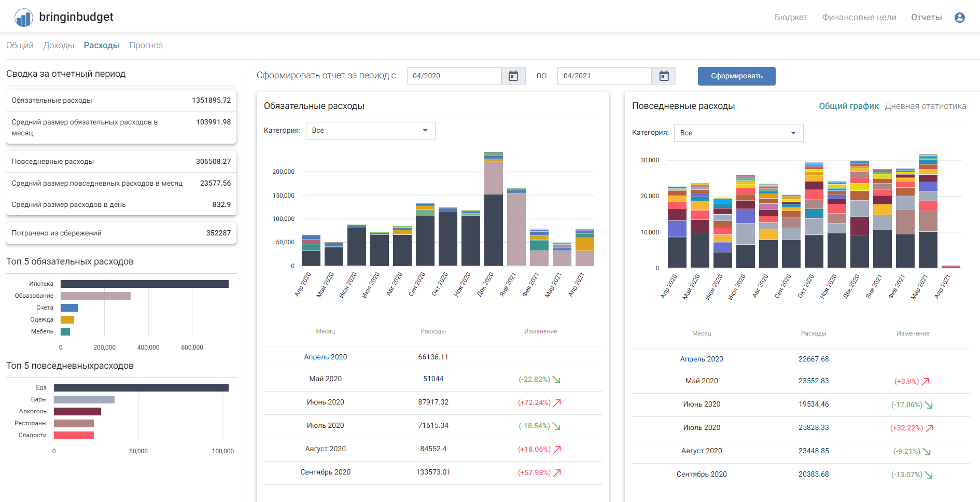This screenshot has width=980, height=502.
Task: Click the red up arrow next to +72.24%
Action: 557,403
